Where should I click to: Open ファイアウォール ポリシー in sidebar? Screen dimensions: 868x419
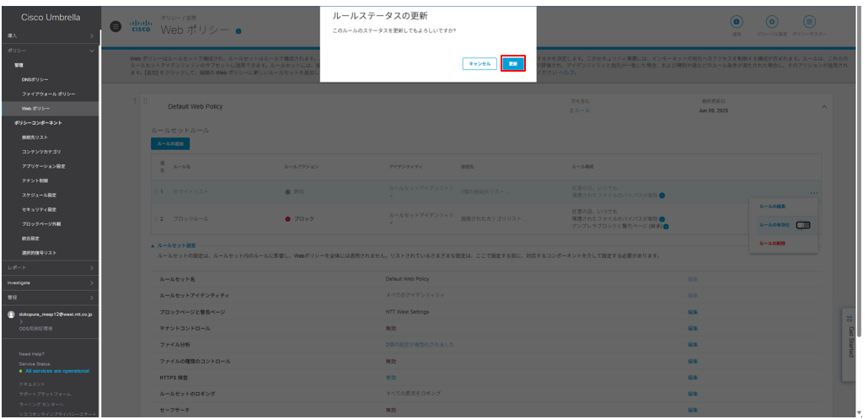pyautogui.click(x=49, y=94)
